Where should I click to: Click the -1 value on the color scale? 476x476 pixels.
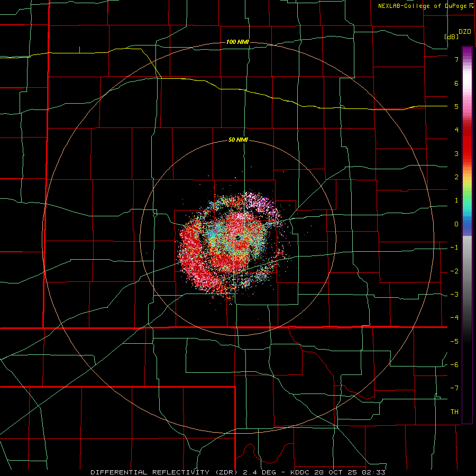click(454, 248)
